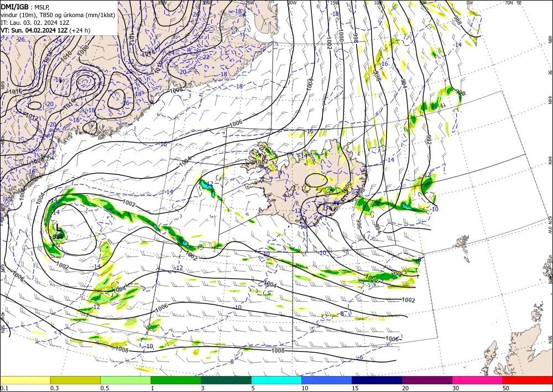Screen dimensions: 553x392
Task: Click the '70N 5E' corner label
Action: coord(513,3)
